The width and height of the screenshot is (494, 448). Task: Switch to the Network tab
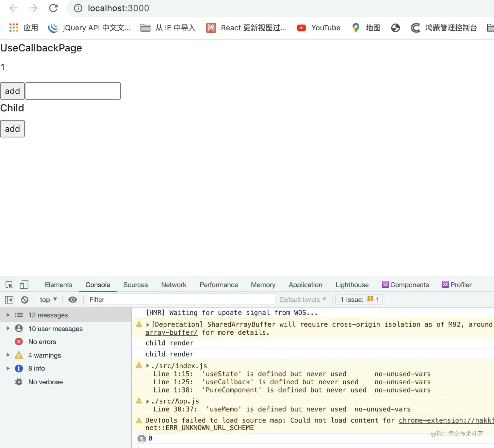click(x=174, y=285)
